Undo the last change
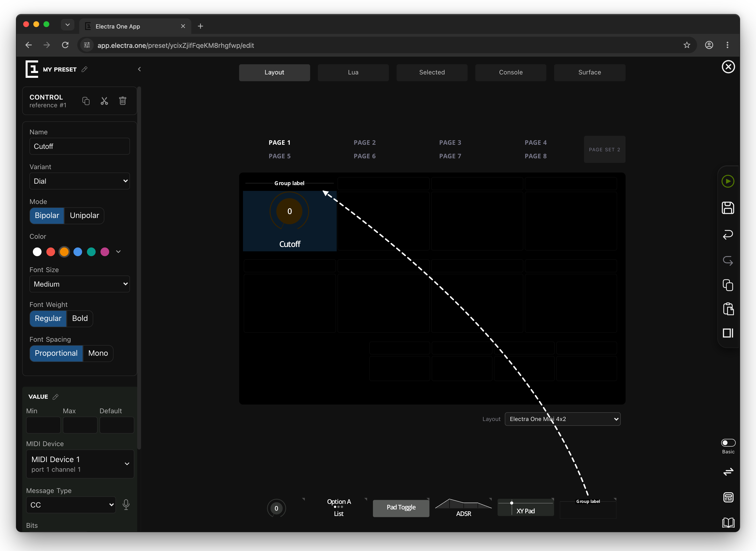The width and height of the screenshot is (756, 551). click(x=728, y=234)
